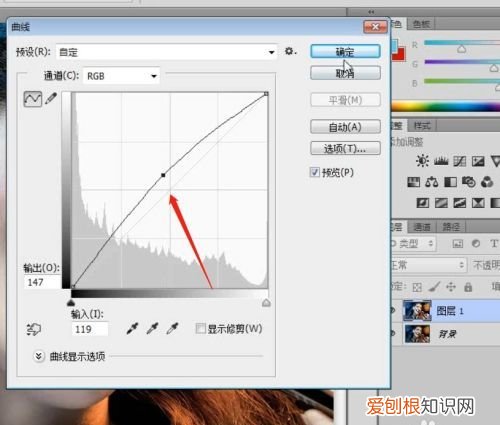Activate the on-image adjustment hand tool
500x425 pixels.
click(33, 329)
